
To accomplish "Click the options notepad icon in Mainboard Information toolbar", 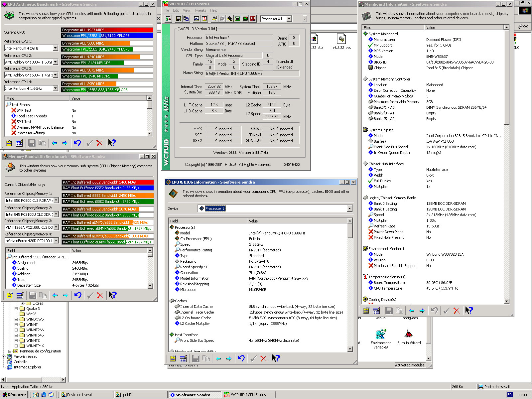I will [x=366, y=311].
